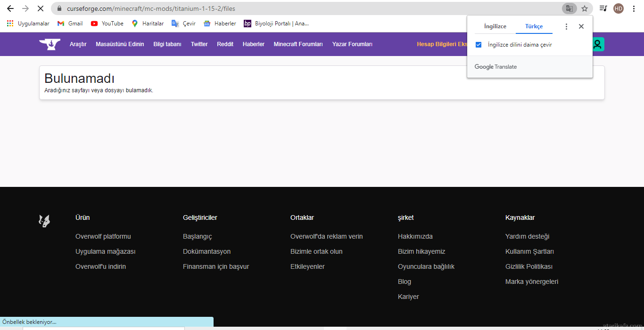
Task: Open the Uygulamalar apps grid shortcut
Action: (x=28, y=24)
